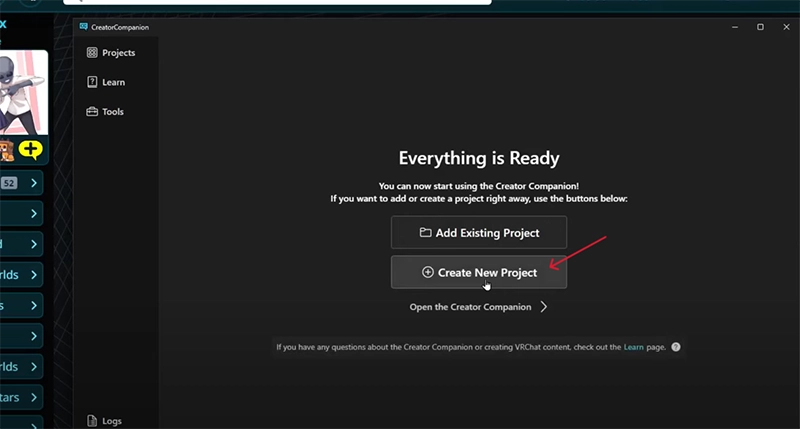Open the Learn section in sidebar

[106, 82]
